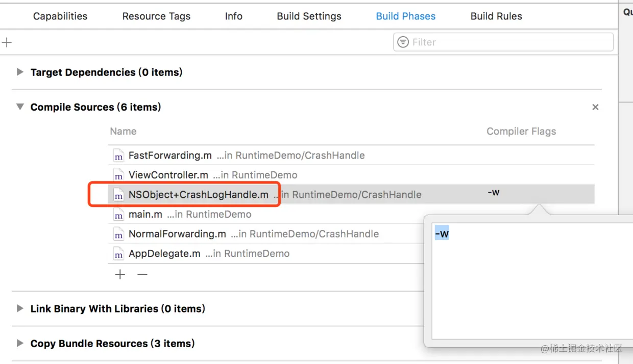Expand Link Binary With Libraries section
The image size is (633, 364).
pos(20,308)
